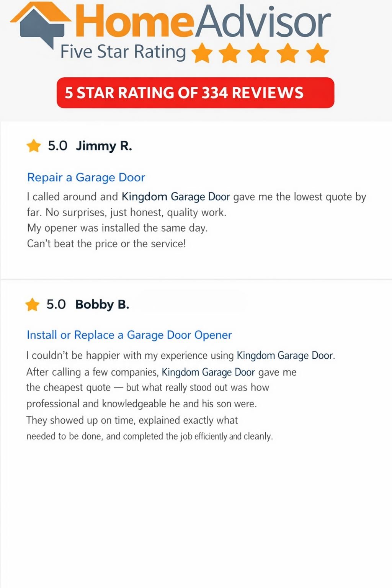Open the Repair a Garage Door link
This screenshot has height=588, width=392.
[86, 177]
